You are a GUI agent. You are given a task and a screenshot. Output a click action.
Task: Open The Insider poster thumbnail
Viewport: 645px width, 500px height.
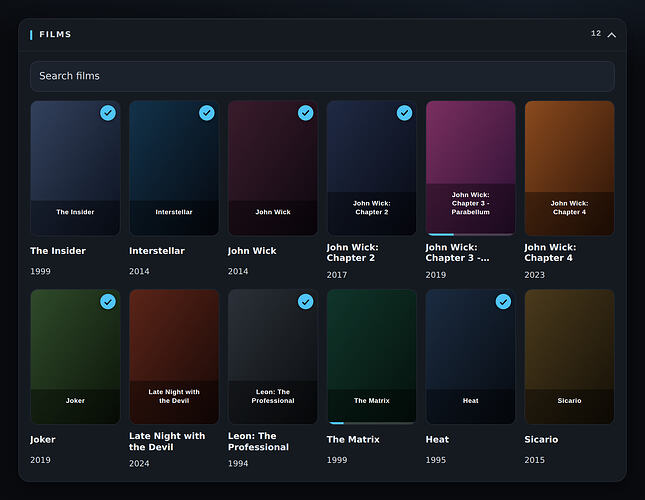(75, 168)
